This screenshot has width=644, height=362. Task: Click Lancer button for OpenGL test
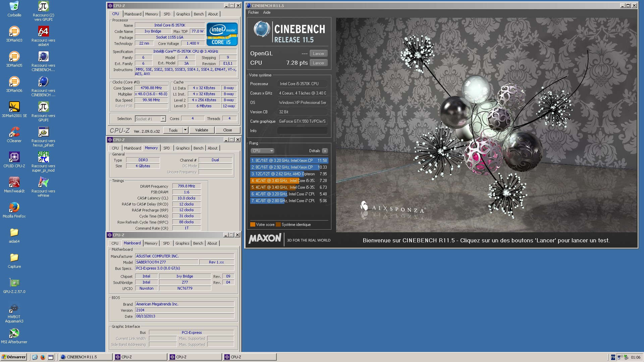pos(318,54)
